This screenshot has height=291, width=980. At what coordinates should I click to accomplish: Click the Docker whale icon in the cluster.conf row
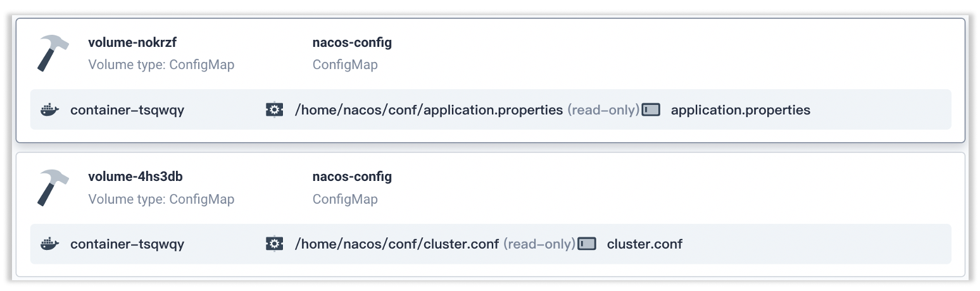tap(49, 244)
